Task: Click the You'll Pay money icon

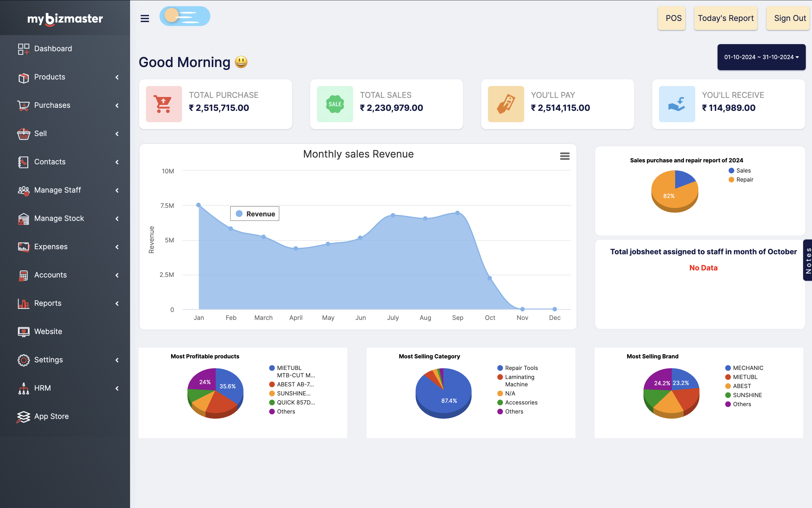Action: coord(506,104)
